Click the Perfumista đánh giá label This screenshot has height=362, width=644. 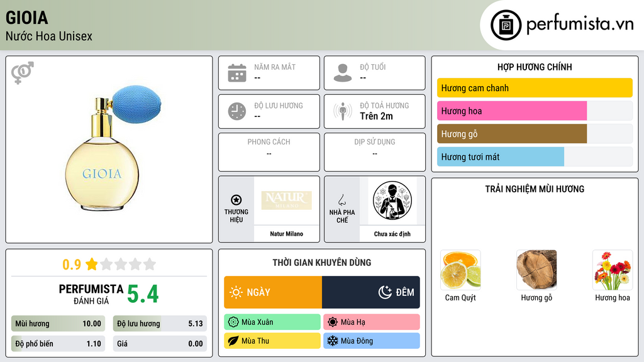coord(91,295)
